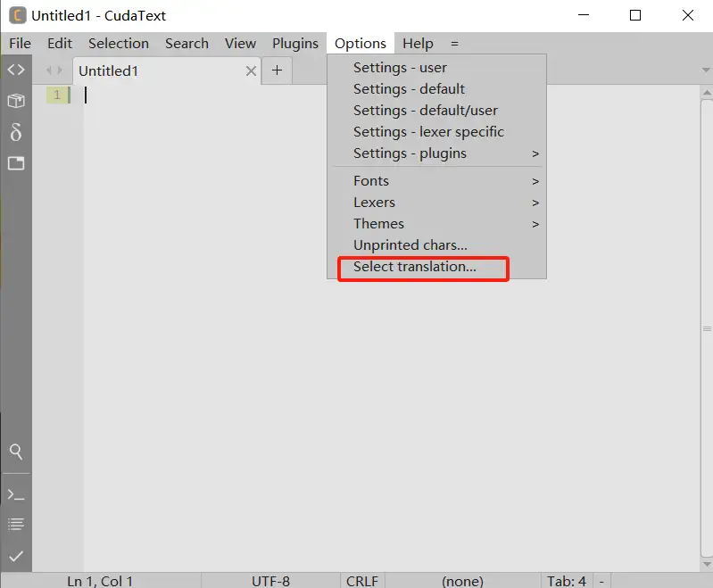The height and width of the screenshot is (588, 713).
Task: Close the Untitled1 tab
Action: [251, 71]
